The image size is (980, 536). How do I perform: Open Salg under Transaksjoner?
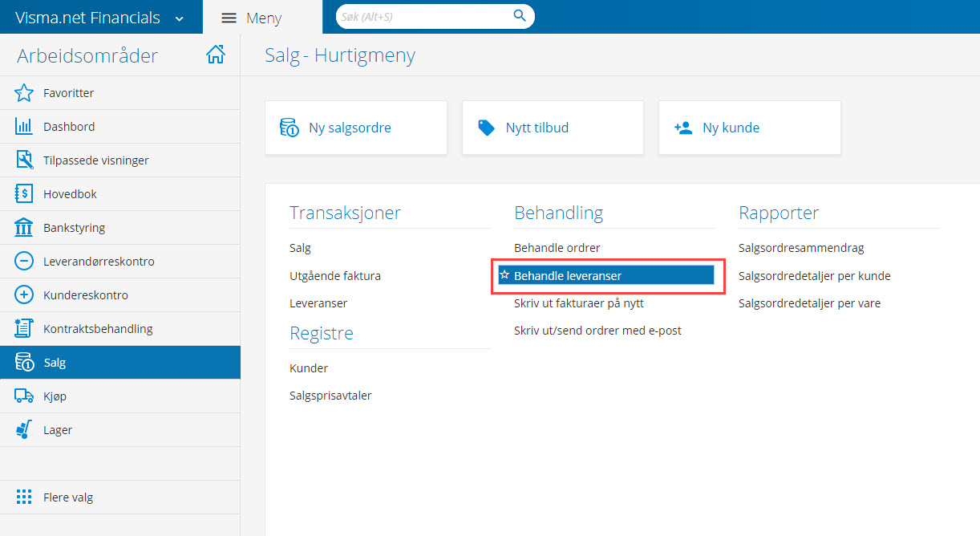[x=300, y=248]
